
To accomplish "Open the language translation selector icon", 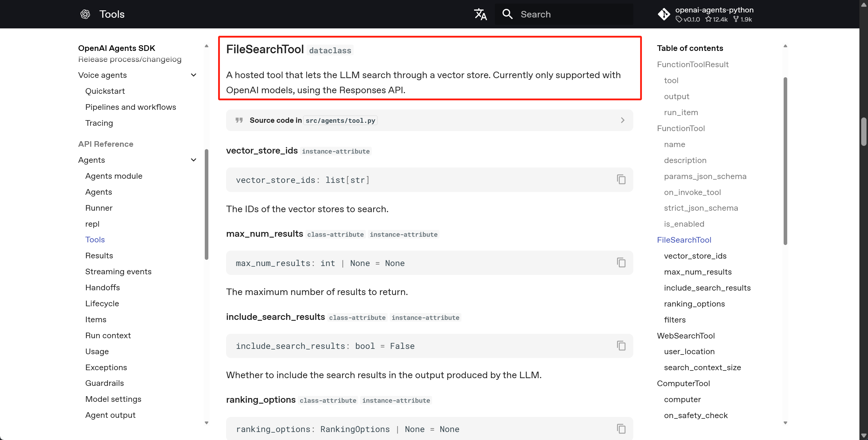I will click(x=480, y=14).
